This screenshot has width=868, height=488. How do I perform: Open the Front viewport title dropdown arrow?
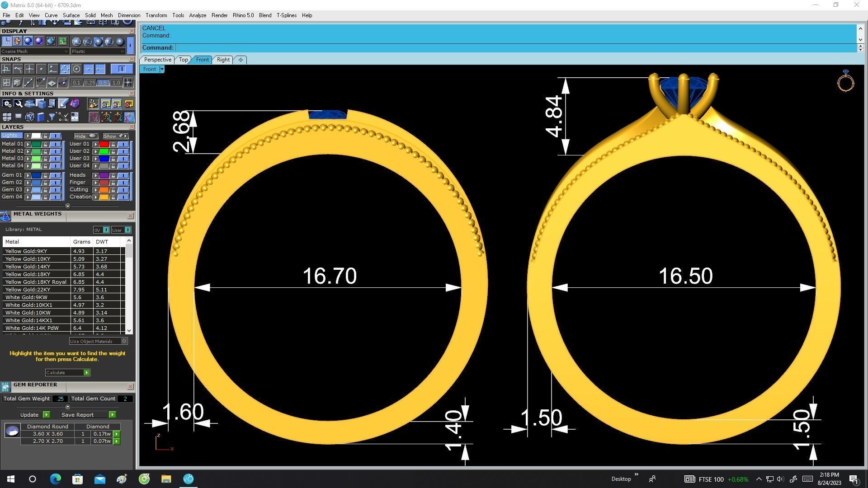(162, 69)
